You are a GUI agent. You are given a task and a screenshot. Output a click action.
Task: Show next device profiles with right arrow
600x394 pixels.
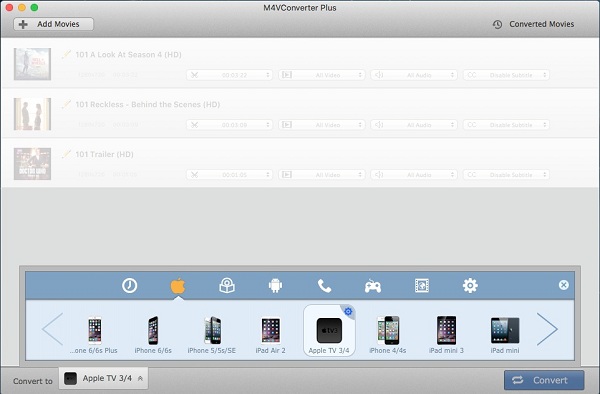547,329
